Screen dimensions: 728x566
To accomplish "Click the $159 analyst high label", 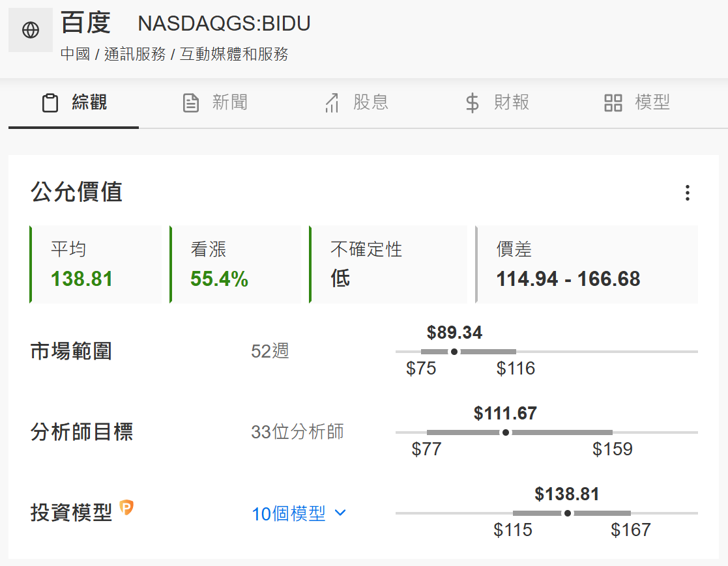I will (x=613, y=449).
